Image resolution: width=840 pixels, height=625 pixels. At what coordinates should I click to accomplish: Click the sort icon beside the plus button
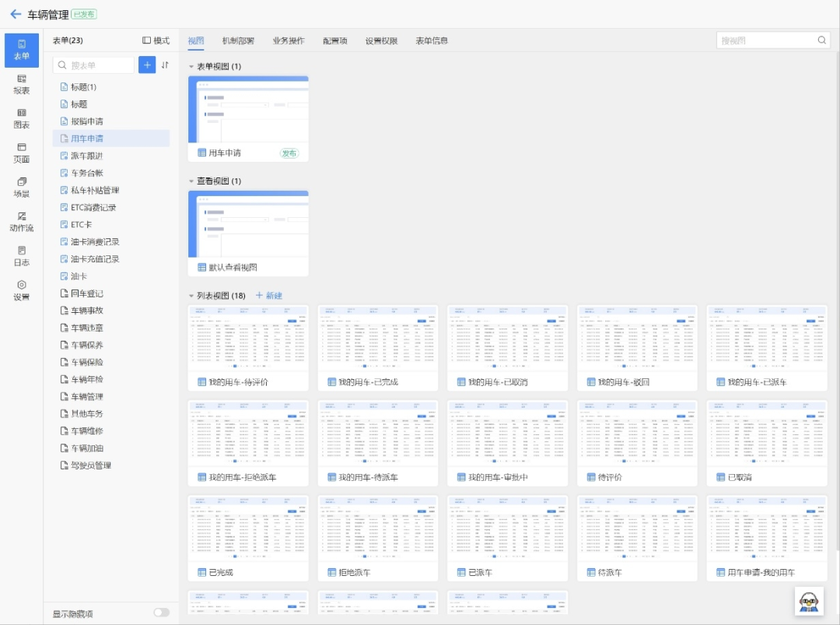coord(165,65)
